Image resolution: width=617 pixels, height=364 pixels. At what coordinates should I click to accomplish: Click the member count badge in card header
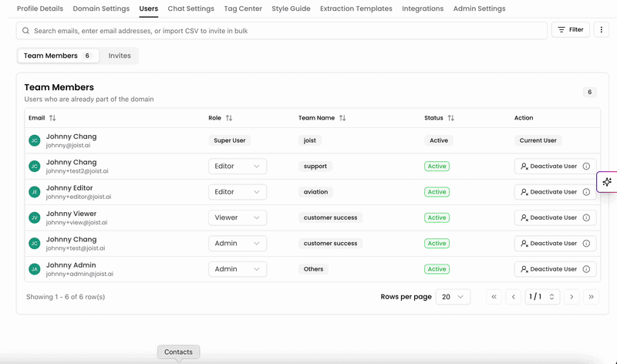click(x=589, y=92)
